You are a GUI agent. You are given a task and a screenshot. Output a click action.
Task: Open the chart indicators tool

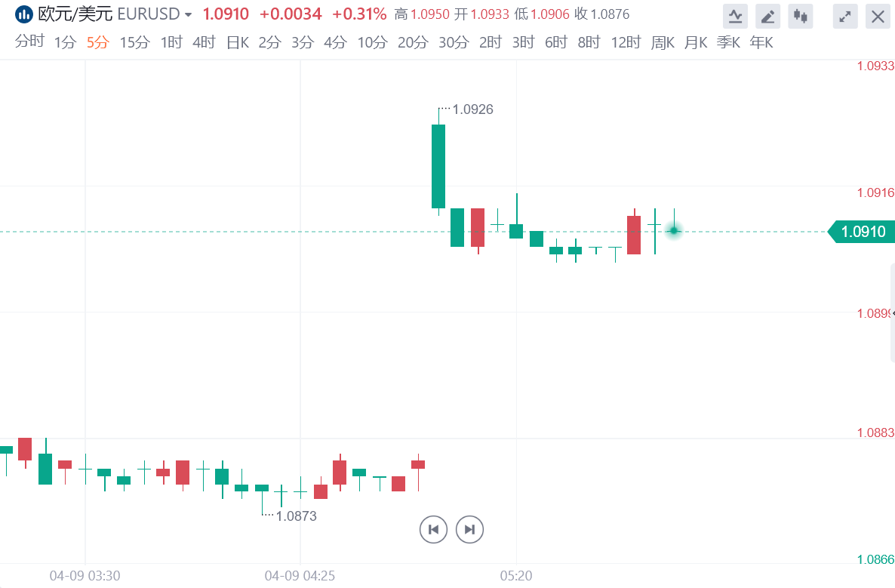pyautogui.click(x=735, y=16)
